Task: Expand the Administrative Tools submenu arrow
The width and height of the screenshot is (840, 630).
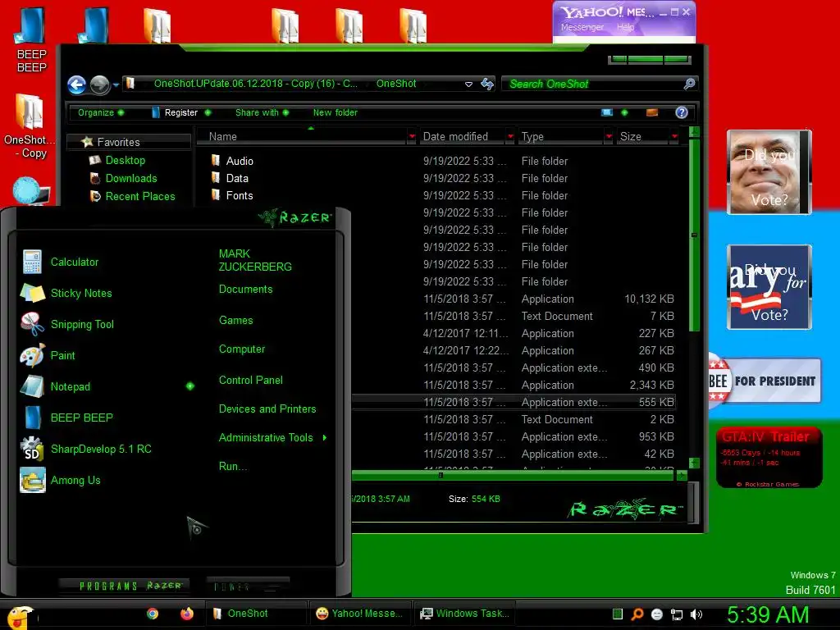Action: coord(325,438)
